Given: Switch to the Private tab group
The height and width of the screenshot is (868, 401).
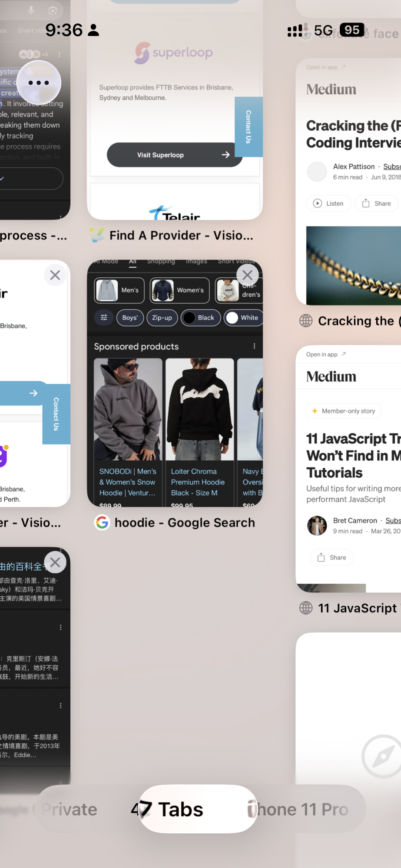Looking at the screenshot, I should (x=70, y=809).
